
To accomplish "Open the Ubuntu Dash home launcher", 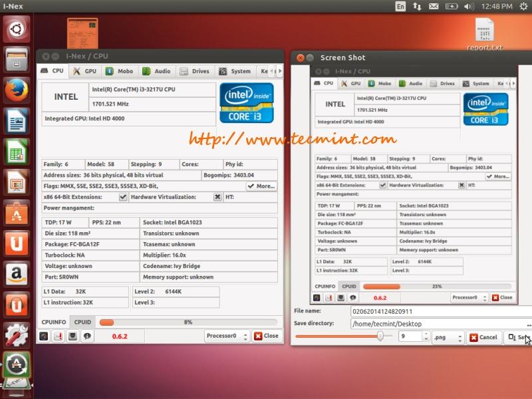I will coord(16,29).
